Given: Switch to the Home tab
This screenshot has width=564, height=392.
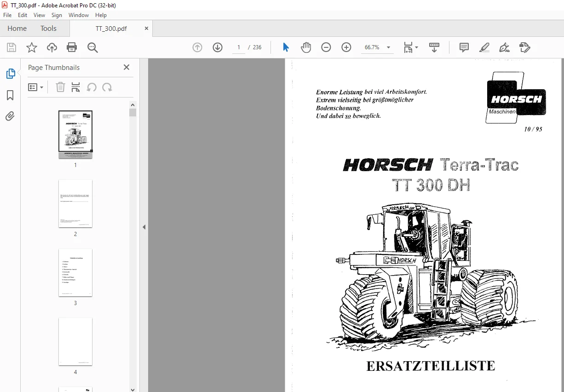Looking at the screenshot, I should [17, 29].
